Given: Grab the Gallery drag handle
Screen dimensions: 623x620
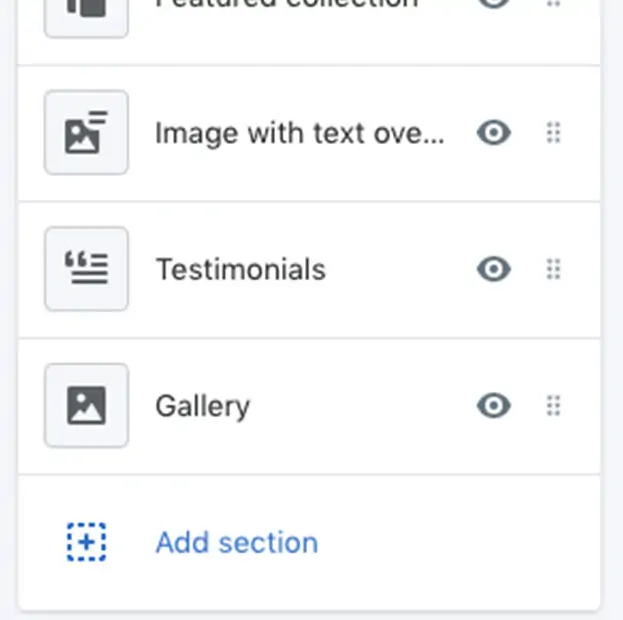Looking at the screenshot, I should point(553,405).
